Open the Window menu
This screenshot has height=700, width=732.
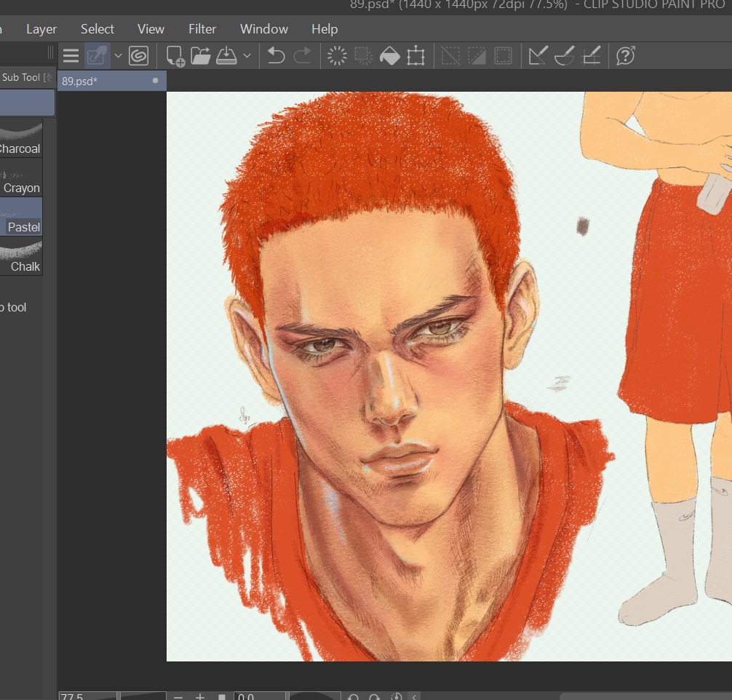click(263, 29)
